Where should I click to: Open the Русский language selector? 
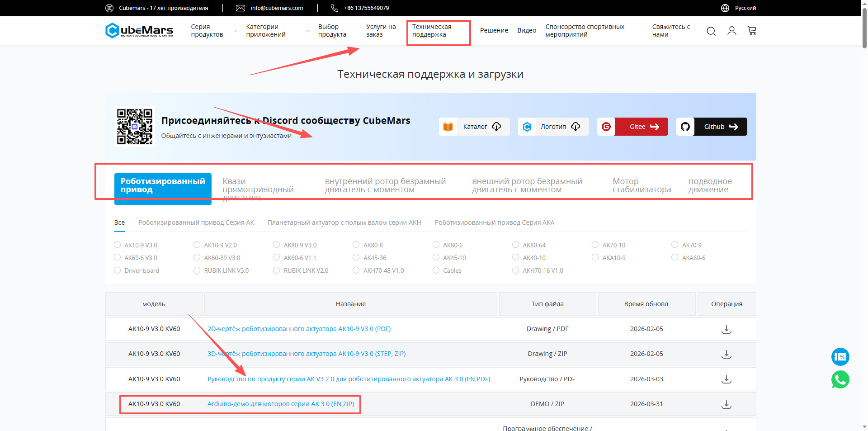pyautogui.click(x=745, y=8)
